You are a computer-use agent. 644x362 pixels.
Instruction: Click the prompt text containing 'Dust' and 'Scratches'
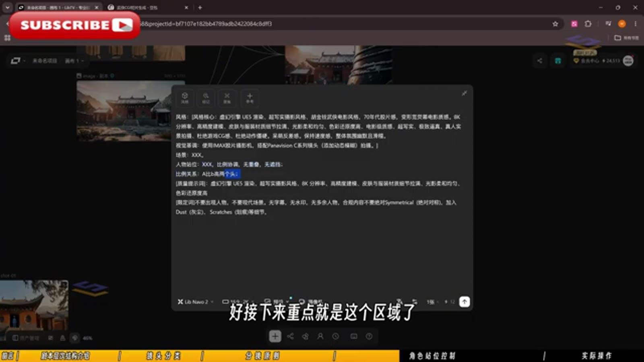tap(221, 212)
